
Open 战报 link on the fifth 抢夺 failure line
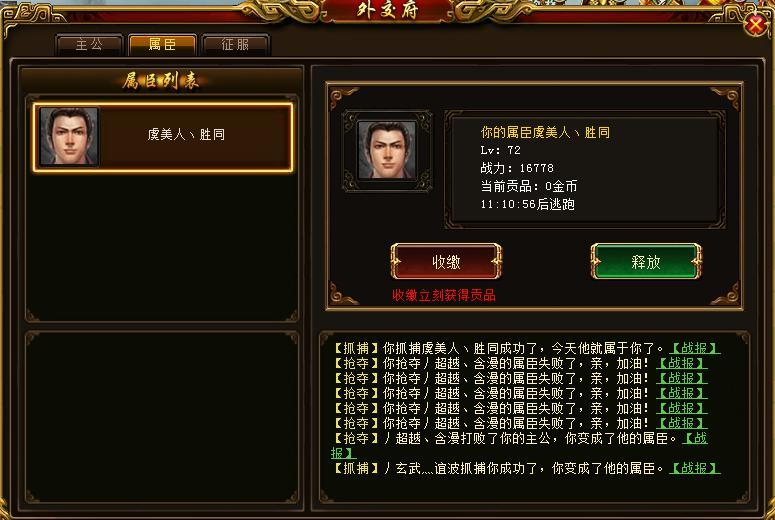(682, 424)
